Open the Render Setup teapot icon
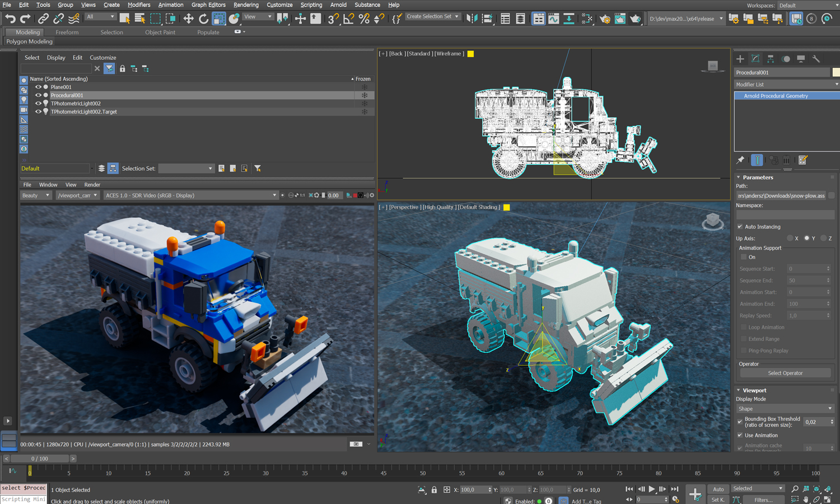This screenshot has height=504, width=840. click(x=605, y=18)
